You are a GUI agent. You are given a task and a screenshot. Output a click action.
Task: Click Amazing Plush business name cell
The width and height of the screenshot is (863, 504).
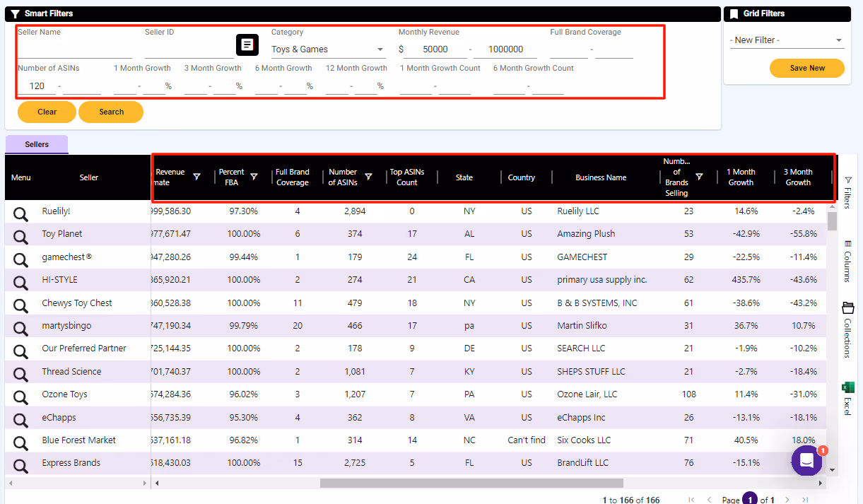pos(586,234)
